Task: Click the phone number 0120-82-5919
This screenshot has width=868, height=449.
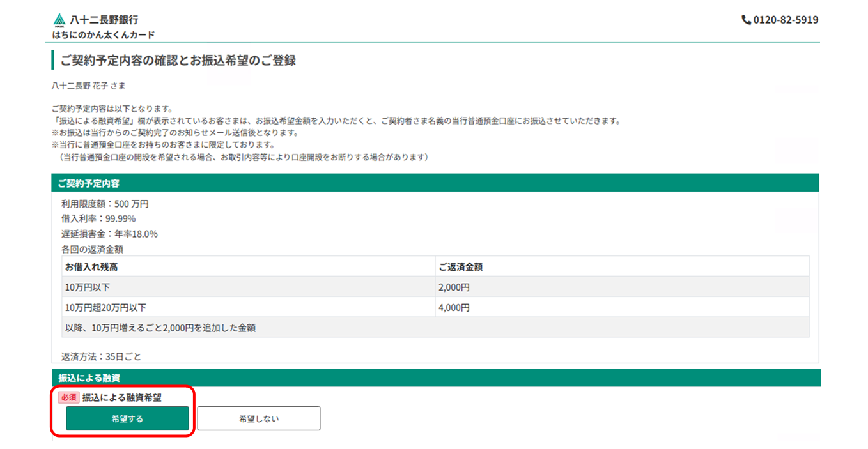Action: pyautogui.click(x=786, y=20)
